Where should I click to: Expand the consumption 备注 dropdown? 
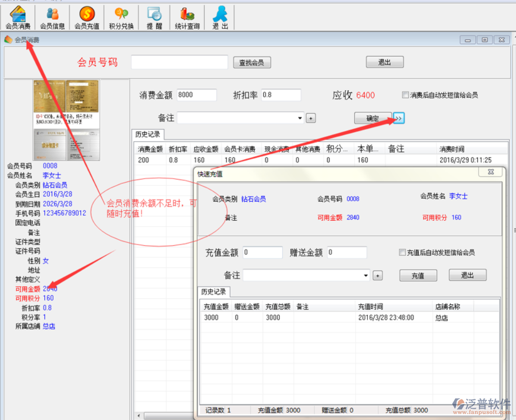click(300, 119)
